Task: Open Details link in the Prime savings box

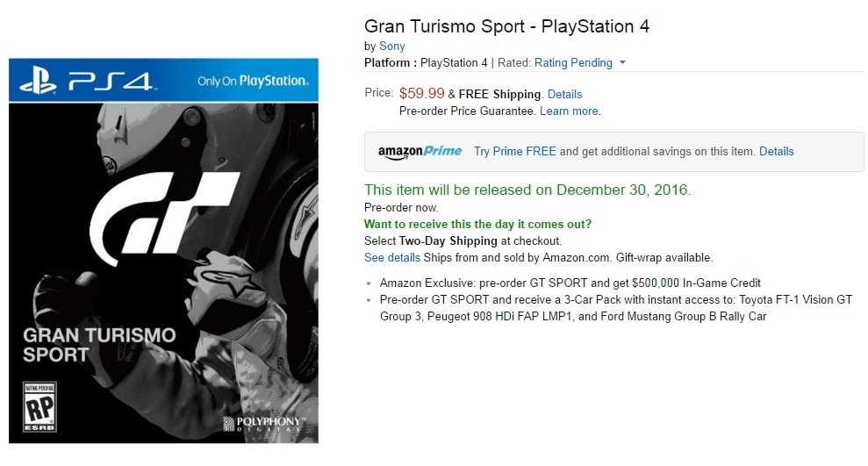Action: pyautogui.click(x=776, y=152)
